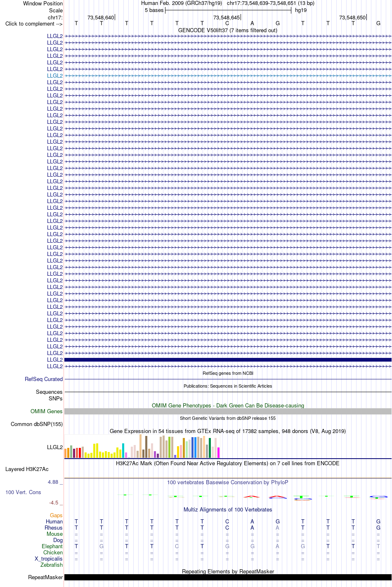Viewport: 392px width, 587px height.
Task: Open the Layered H3K27Ac track label
Action: coord(27,469)
